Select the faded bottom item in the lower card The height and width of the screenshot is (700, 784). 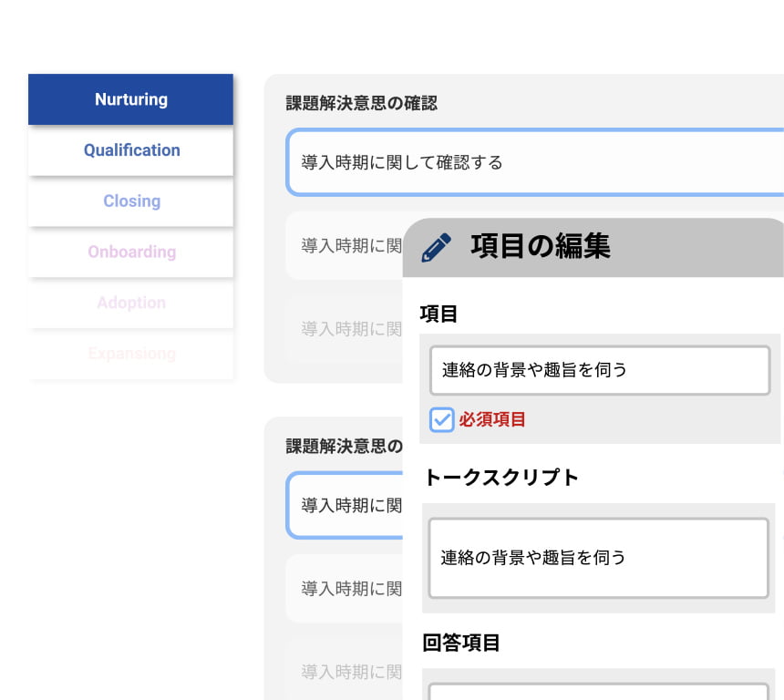coord(344,672)
